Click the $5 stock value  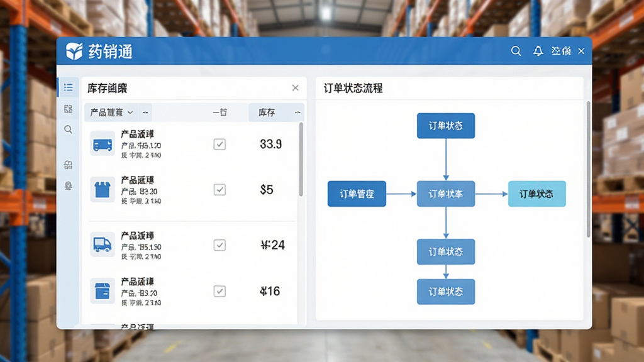[267, 190]
